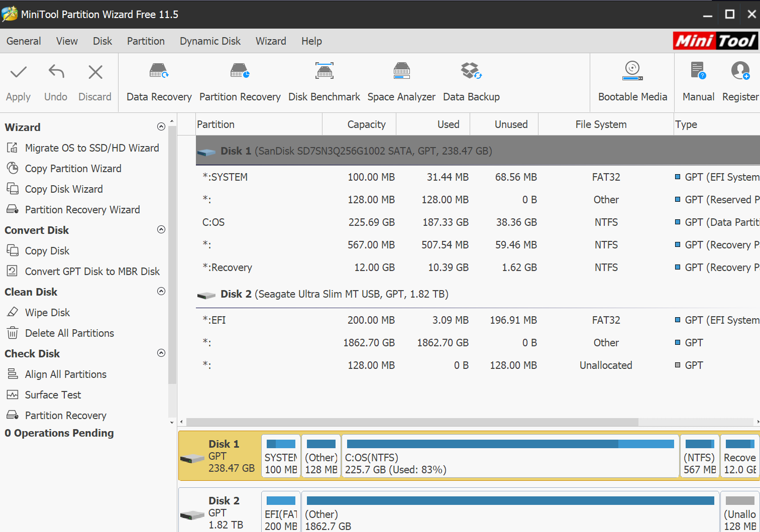
Task: Open the Partition menu
Action: 146,41
